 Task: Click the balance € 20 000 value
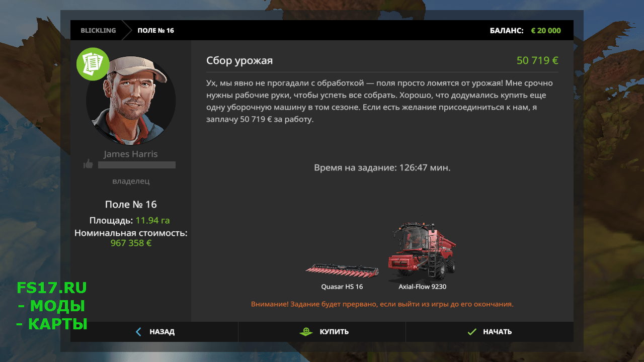coord(546,31)
